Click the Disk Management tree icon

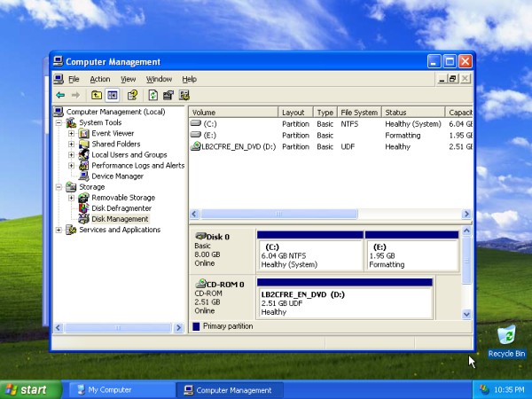pyautogui.click(x=84, y=219)
